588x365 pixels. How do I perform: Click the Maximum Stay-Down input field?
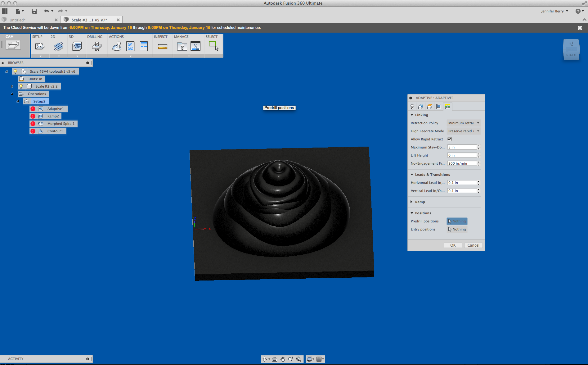pos(462,147)
